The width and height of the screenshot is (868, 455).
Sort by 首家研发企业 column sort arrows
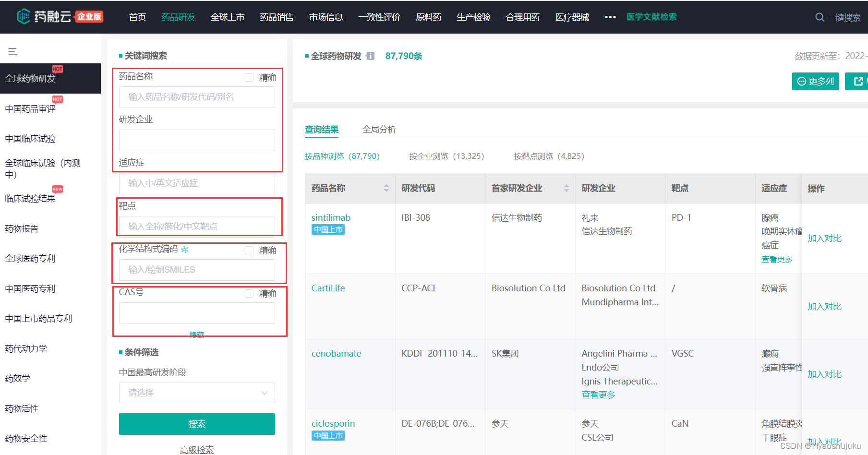coord(567,188)
